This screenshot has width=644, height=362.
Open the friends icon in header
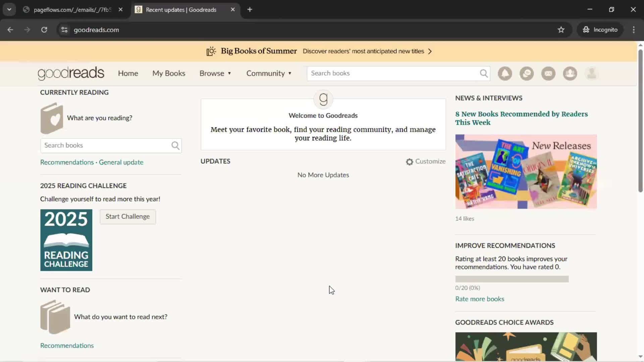(570, 73)
